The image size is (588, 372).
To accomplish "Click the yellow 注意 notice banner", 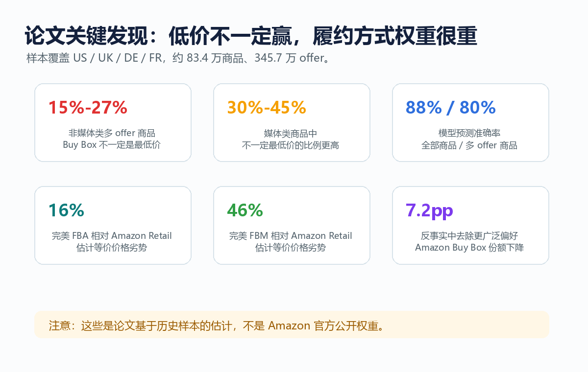I will point(292,325).
